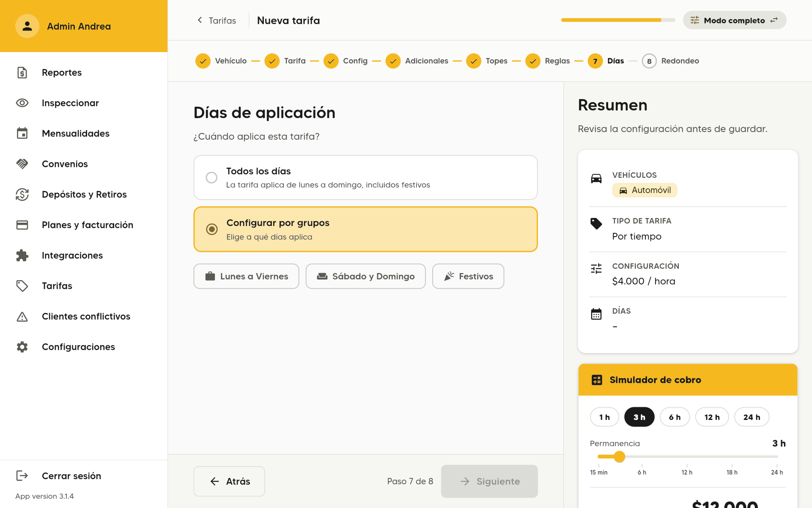This screenshot has height=508, width=812.
Task: Click the Mensualidades calendar icon
Action: pyautogui.click(x=22, y=133)
